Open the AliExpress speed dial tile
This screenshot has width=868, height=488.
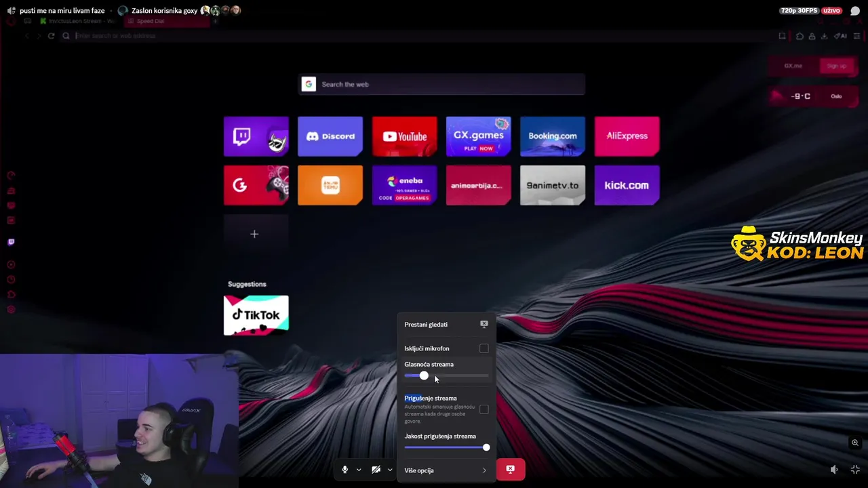click(627, 136)
